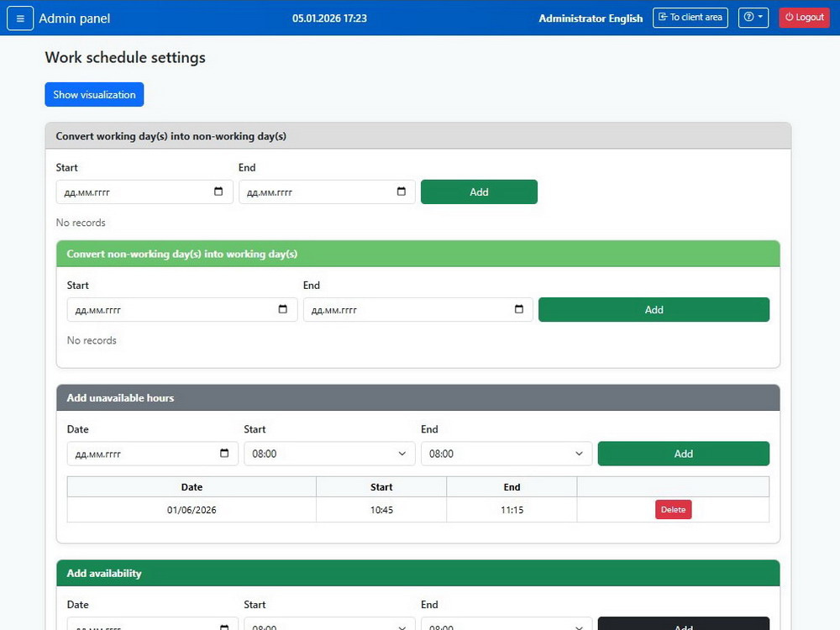Screen dimensions: 840x630
Task: Click the Admin panel title
Action: pyautogui.click(x=75, y=18)
